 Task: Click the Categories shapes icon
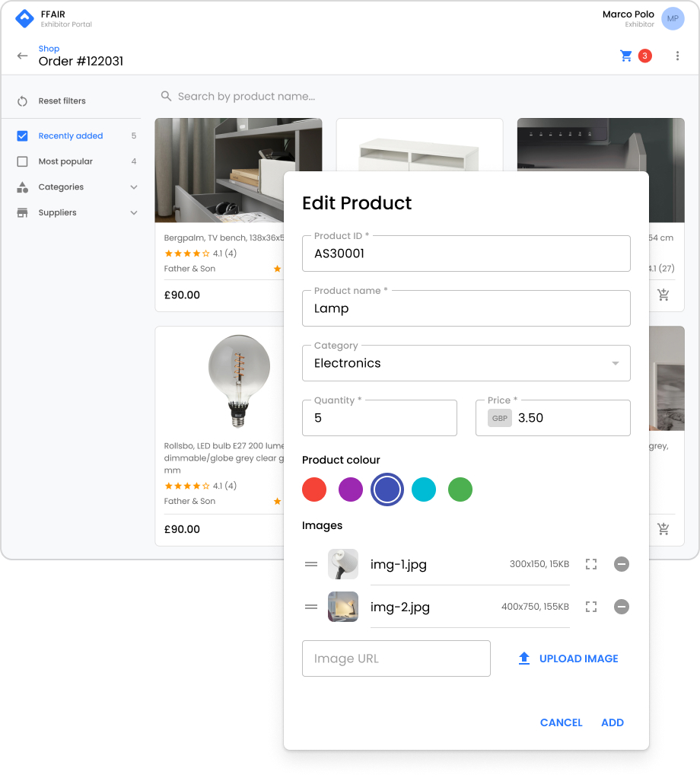22,187
